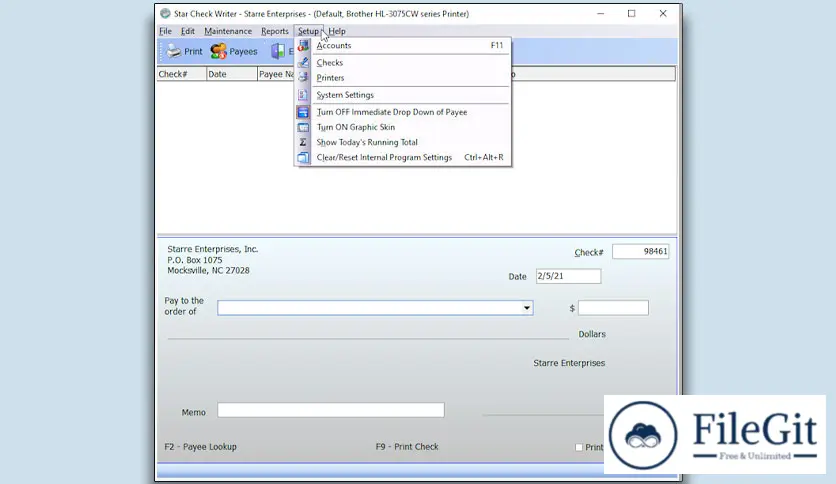This screenshot has width=836, height=484.
Task: Click the Payees toolbar button label
Action: (x=243, y=51)
